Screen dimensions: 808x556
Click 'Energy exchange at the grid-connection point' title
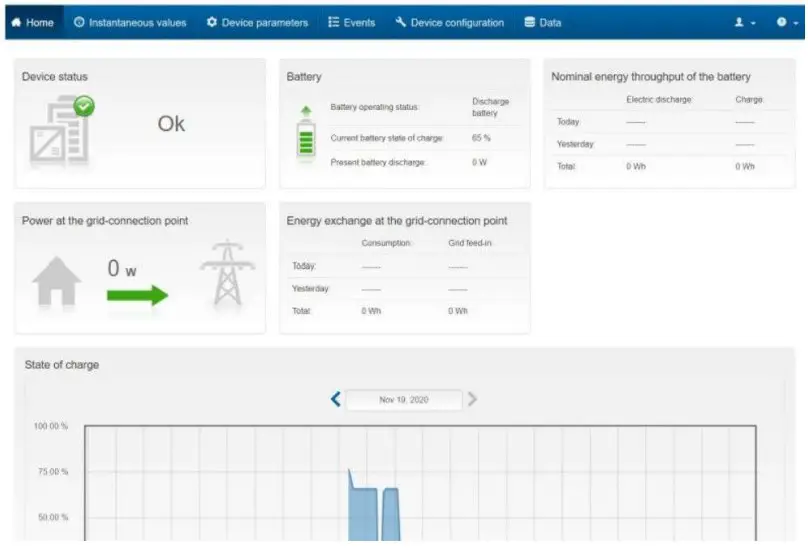(397, 221)
